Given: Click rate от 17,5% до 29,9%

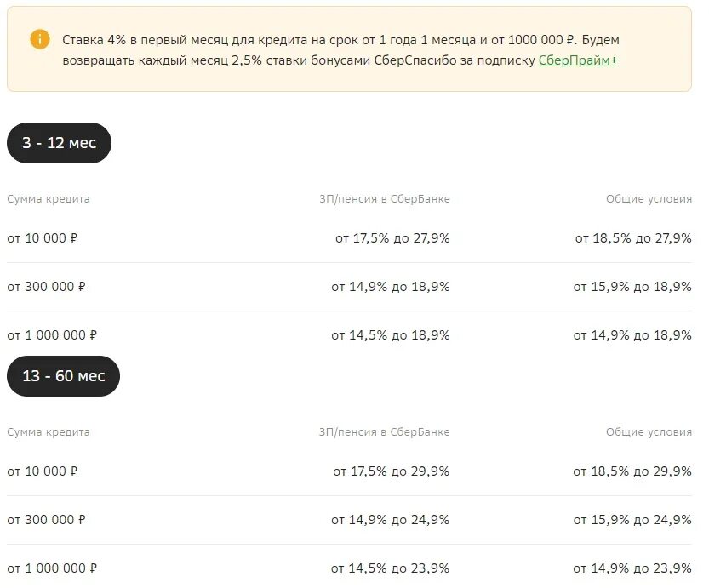Looking at the screenshot, I should tap(392, 471).
